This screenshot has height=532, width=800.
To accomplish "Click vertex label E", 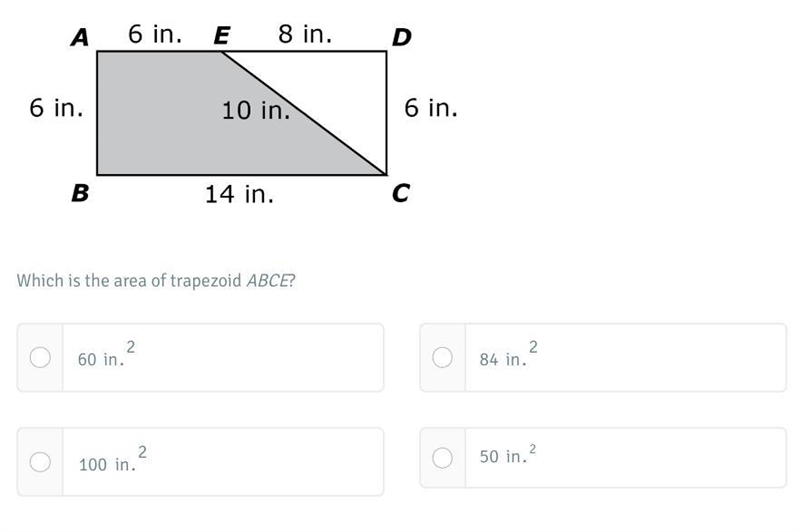I will 221,36.
